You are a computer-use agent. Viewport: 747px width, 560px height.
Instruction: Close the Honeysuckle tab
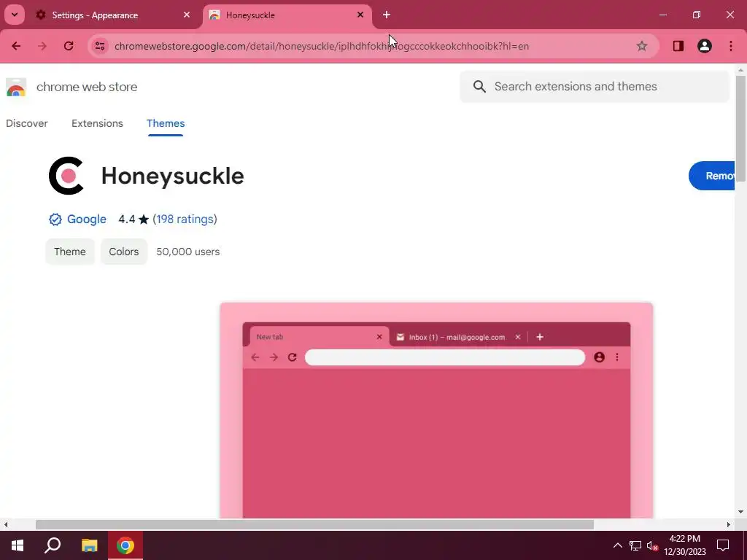coord(360,15)
